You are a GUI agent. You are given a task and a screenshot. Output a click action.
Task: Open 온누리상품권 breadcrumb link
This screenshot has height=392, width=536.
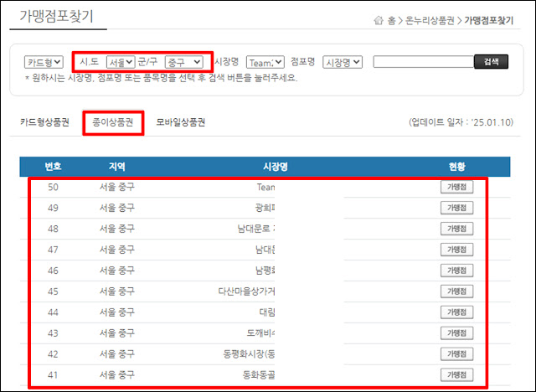[x=430, y=20]
